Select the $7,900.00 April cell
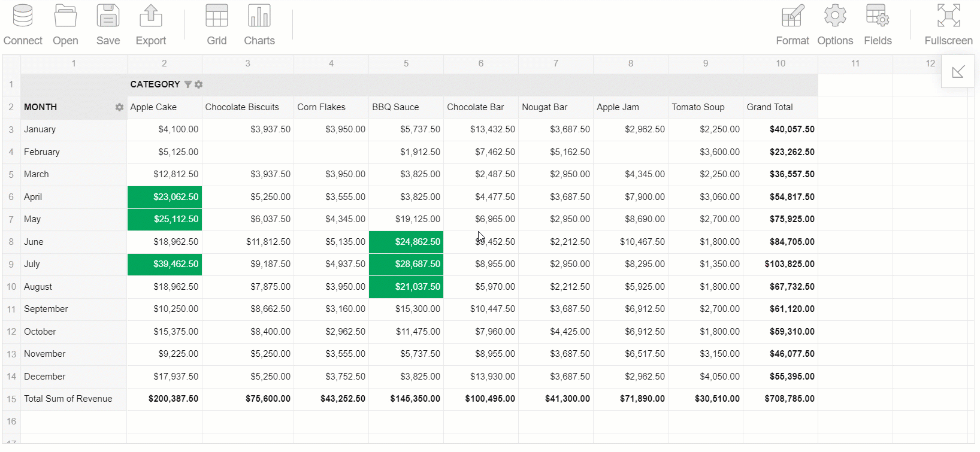The height and width of the screenshot is (452, 980). click(631, 197)
